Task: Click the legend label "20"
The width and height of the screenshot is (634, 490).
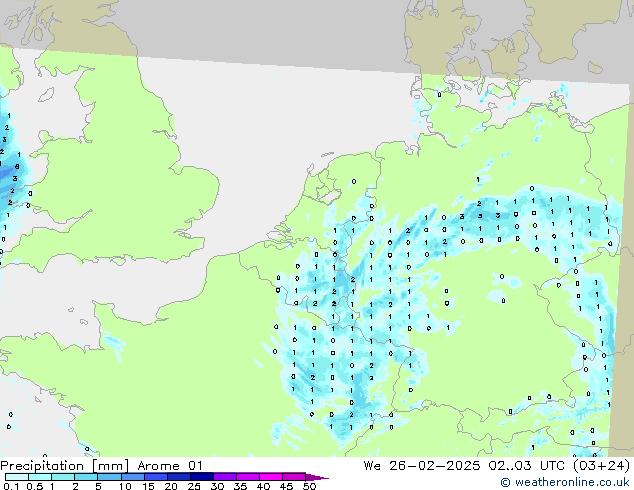Action: pyautogui.click(x=171, y=486)
